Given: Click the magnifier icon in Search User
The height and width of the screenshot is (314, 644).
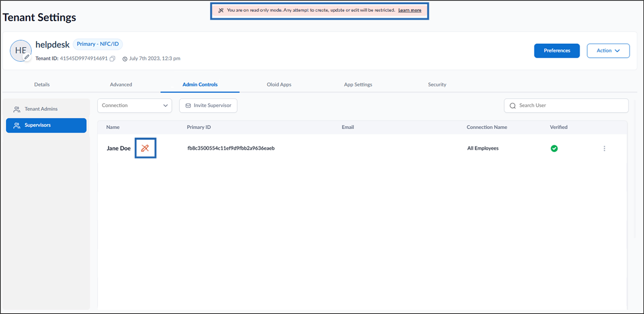Looking at the screenshot, I should (x=513, y=106).
